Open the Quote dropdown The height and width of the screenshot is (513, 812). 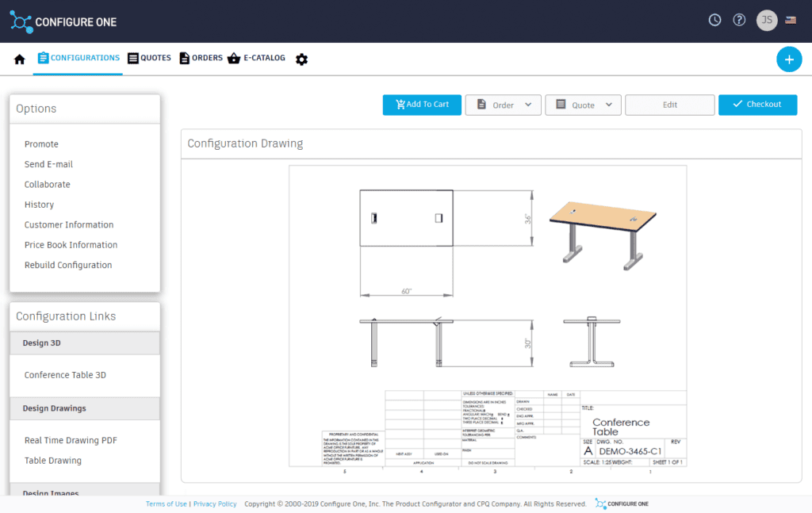coord(583,105)
